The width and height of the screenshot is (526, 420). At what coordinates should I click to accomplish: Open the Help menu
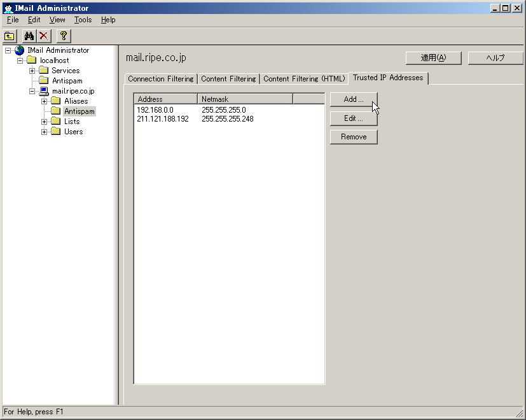[108, 20]
